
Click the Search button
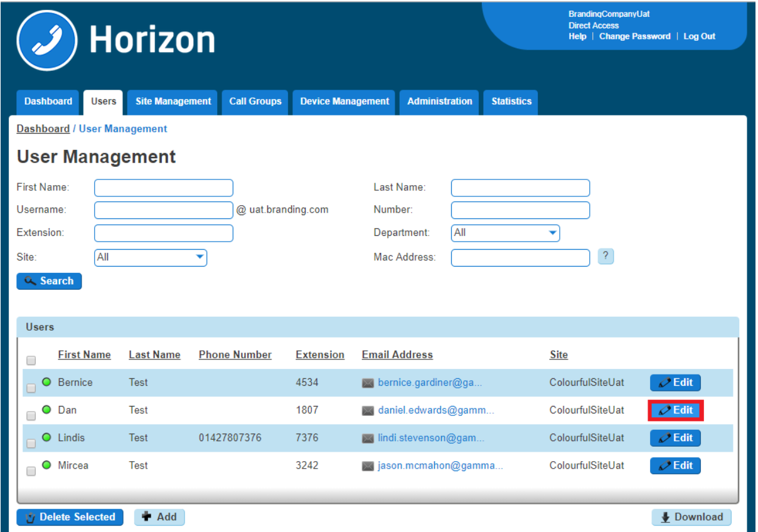coord(49,281)
